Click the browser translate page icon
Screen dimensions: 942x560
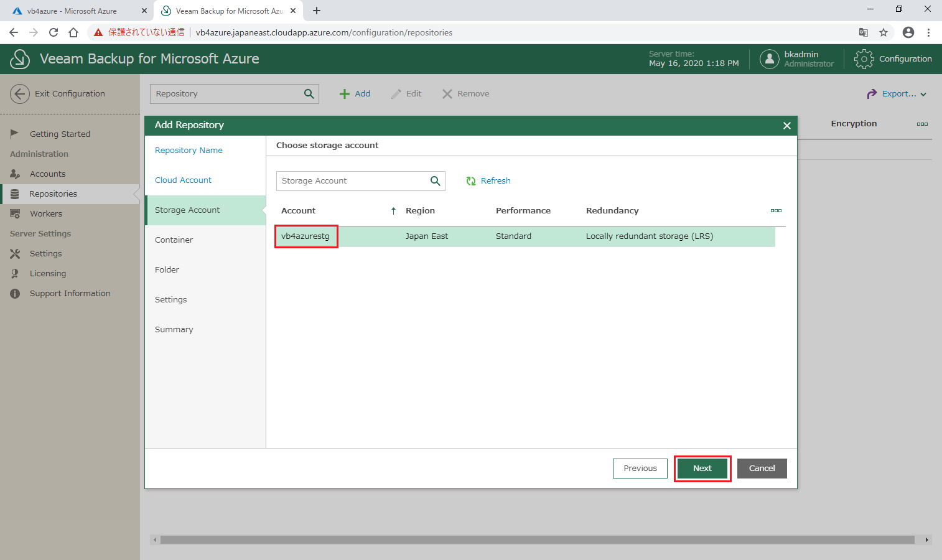click(x=864, y=32)
